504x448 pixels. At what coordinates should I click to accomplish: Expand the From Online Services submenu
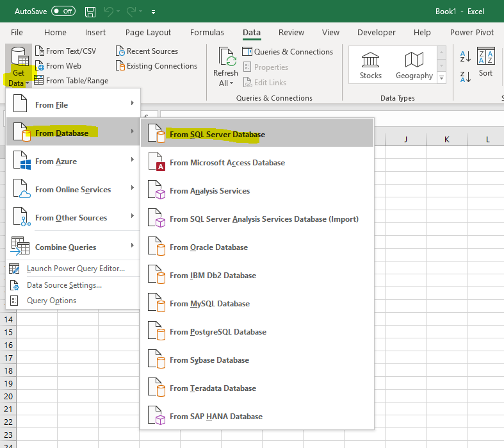click(x=73, y=188)
